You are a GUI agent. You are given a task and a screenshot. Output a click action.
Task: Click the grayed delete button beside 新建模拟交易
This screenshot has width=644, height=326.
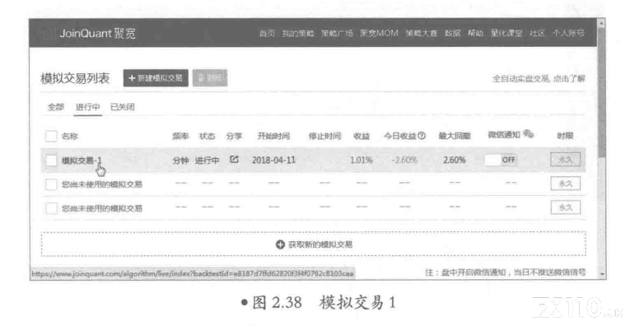click(210, 78)
